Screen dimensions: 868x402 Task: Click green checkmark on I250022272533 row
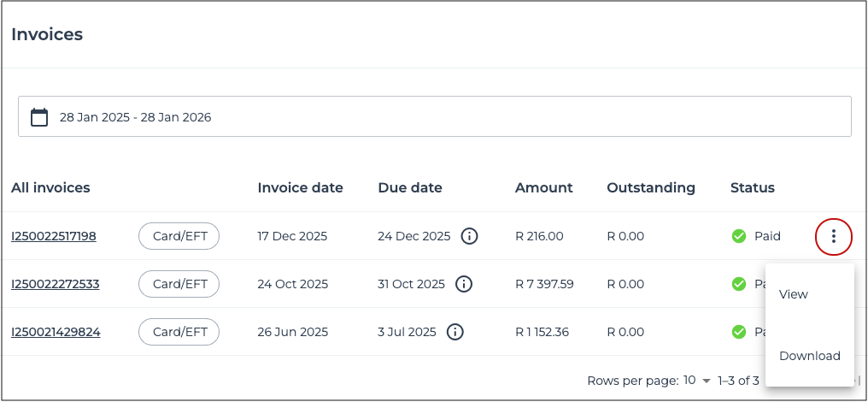(739, 284)
